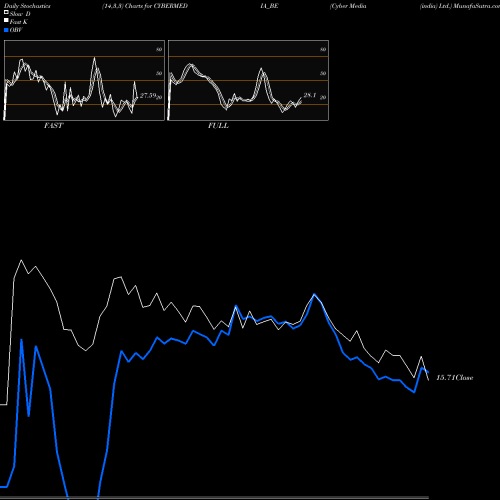Click the Fast K legend label text

point(19,22)
